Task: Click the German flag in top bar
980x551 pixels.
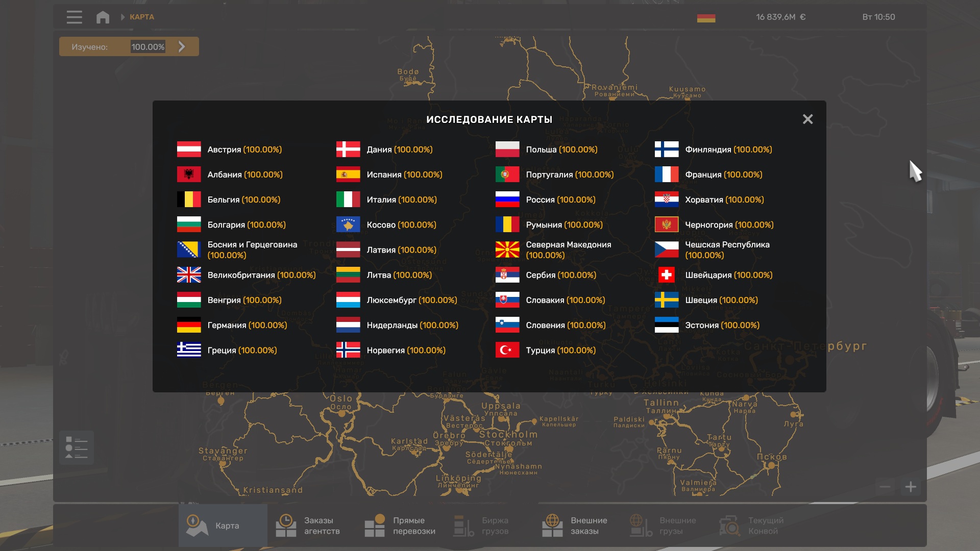Action: pyautogui.click(x=706, y=18)
